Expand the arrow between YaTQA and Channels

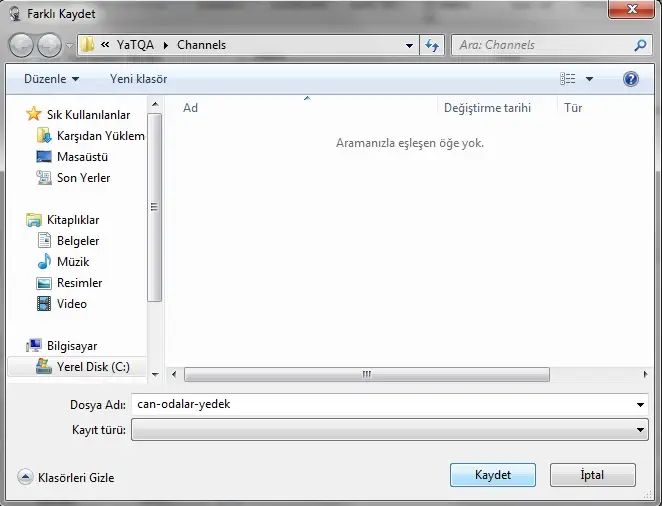coord(166,45)
